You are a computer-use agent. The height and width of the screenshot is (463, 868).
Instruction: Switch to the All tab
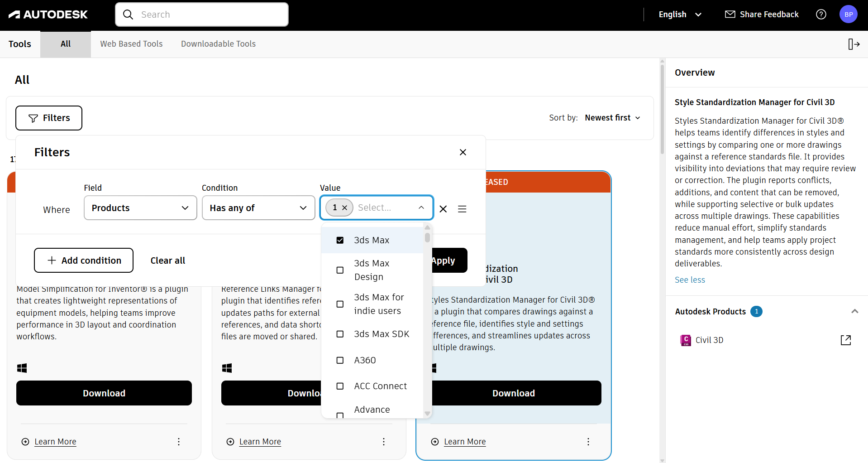(x=66, y=44)
